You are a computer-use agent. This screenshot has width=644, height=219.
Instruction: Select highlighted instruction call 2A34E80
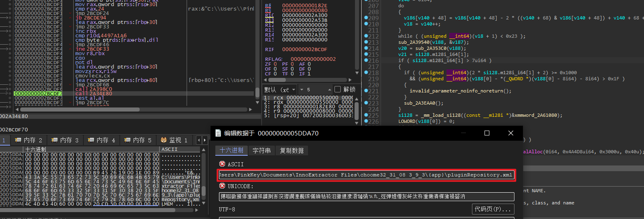tap(94, 93)
